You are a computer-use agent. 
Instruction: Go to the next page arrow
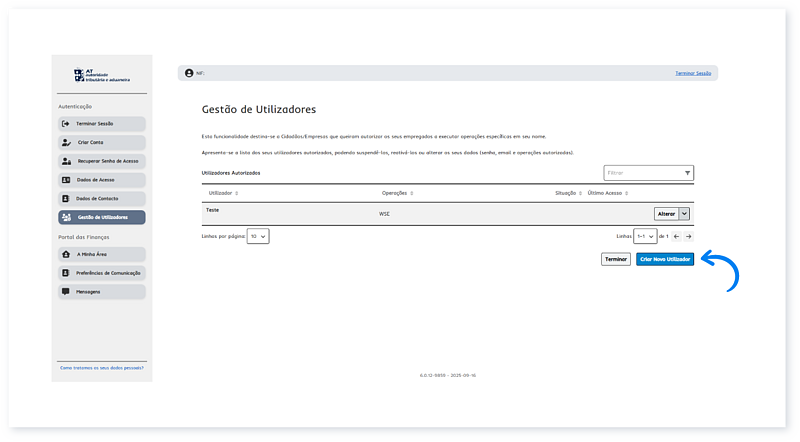tap(688, 236)
